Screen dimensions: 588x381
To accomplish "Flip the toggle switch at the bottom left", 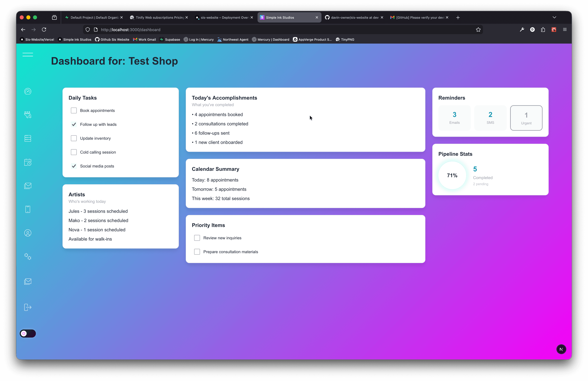I will click(x=28, y=334).
